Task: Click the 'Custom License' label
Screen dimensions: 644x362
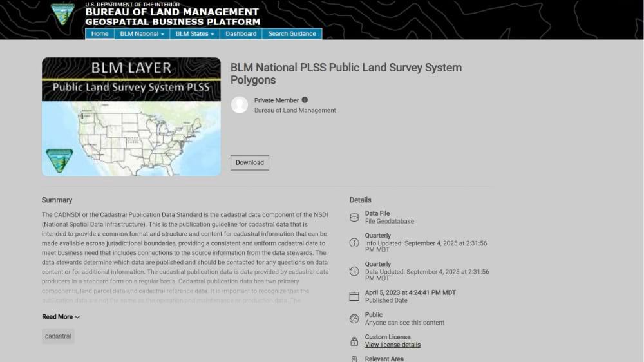Action: tap(388, 337)
